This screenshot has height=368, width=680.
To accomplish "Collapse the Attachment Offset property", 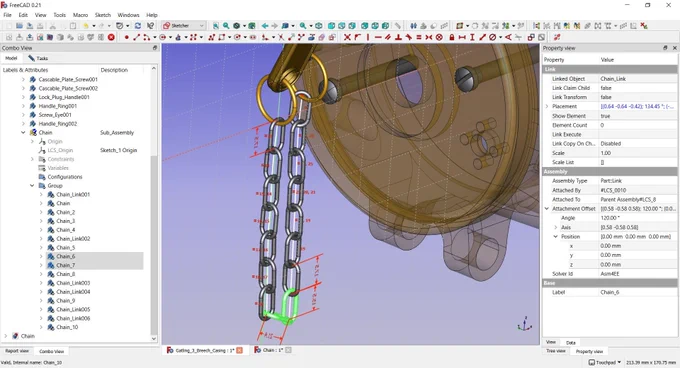I will [547, 208].
